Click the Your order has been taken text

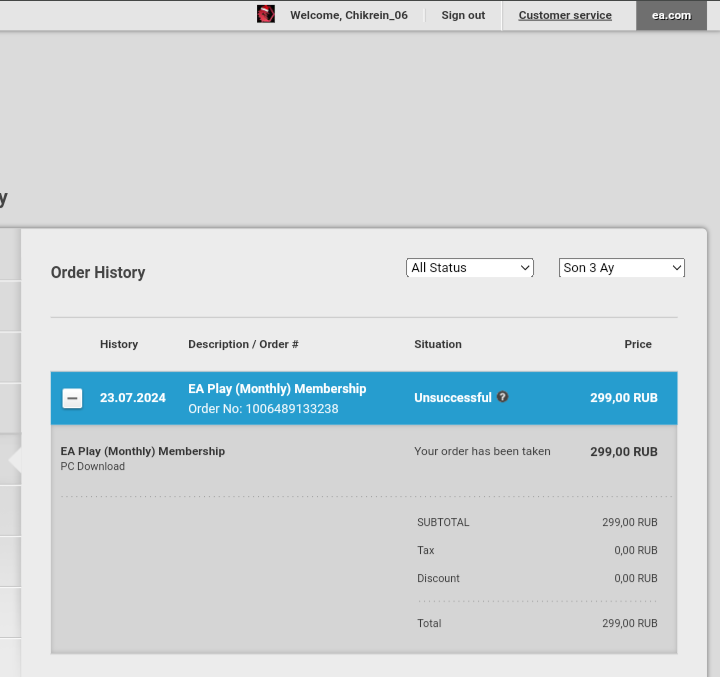pos(482,452)
